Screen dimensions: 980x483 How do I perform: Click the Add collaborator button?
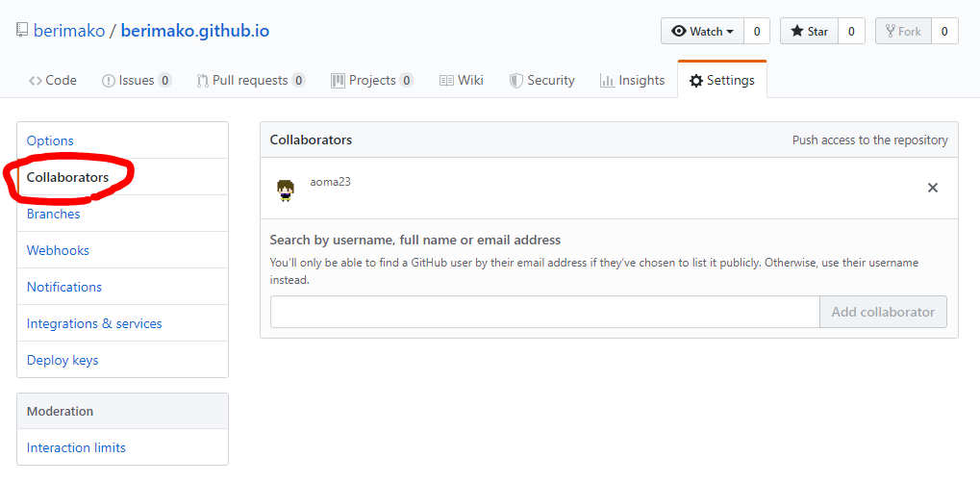pos(883,312)
